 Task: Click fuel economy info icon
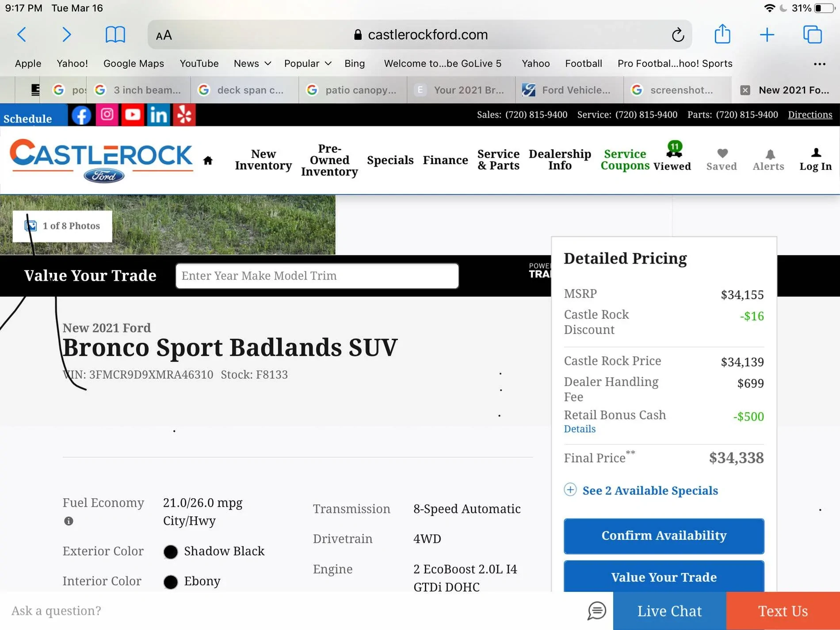point(69,521)
